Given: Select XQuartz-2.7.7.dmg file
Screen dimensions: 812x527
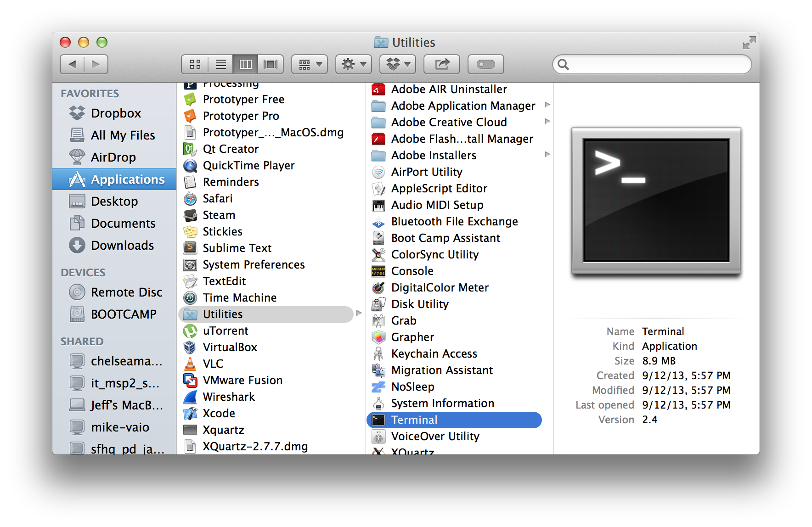Looking at the screenshot, I should click(x=266, y=446).
